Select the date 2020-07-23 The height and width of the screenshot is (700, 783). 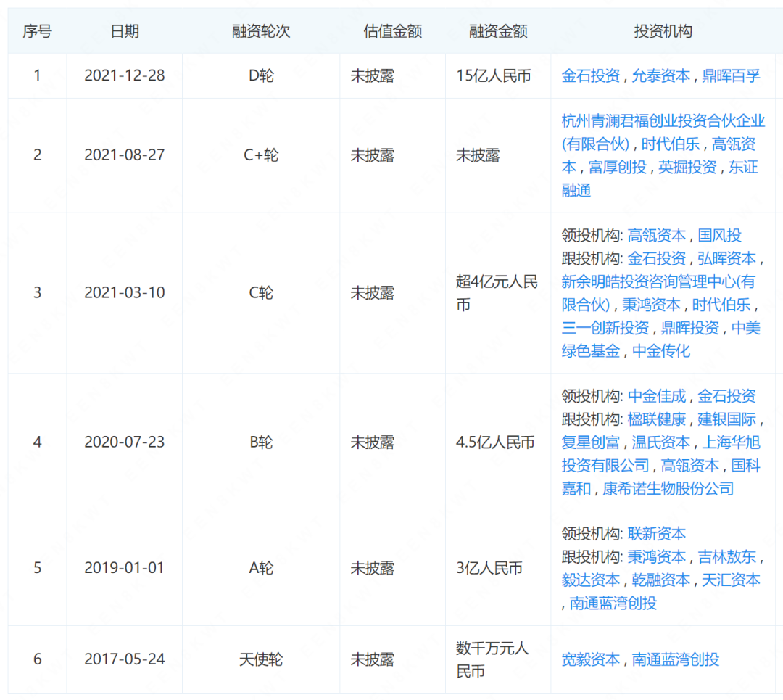(x=125, y=442)
